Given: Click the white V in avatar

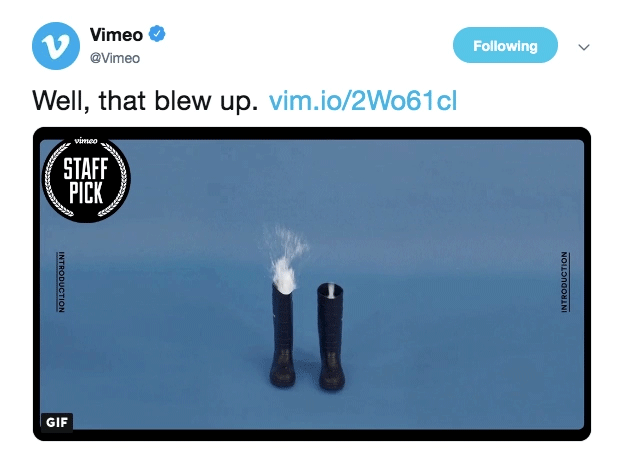Looking at the screenshot, I should (x=56, y=46).
